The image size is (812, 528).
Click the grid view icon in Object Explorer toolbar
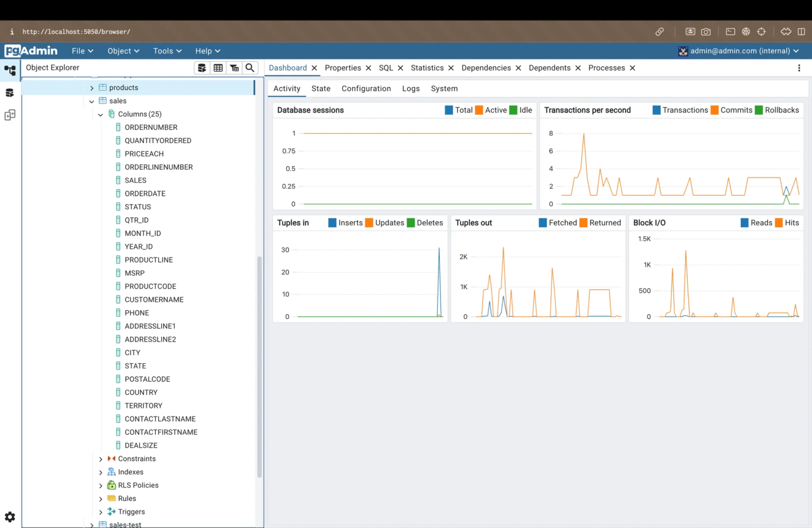pyautogui.click(x=218, y=68)
